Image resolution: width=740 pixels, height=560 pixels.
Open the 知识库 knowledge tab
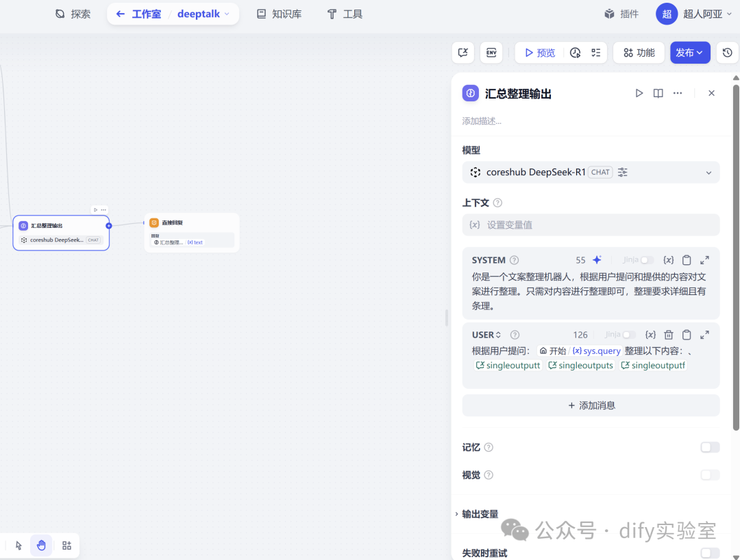coord(279,14)
